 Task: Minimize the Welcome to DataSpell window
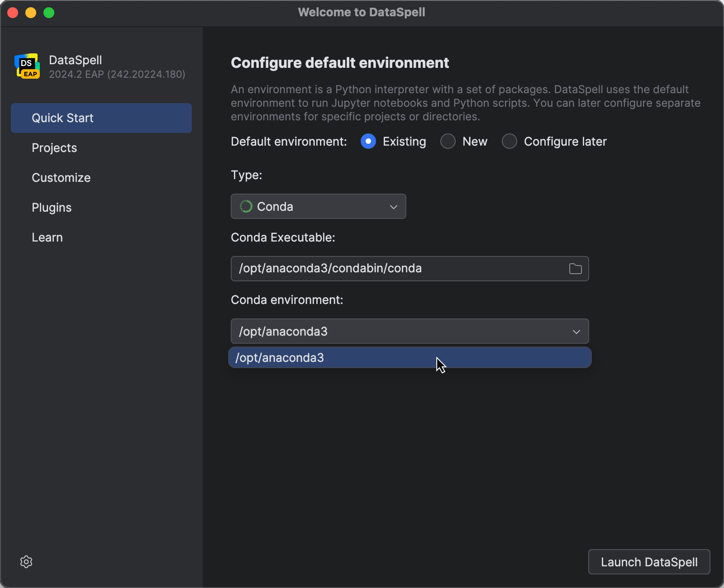[31, 13]
